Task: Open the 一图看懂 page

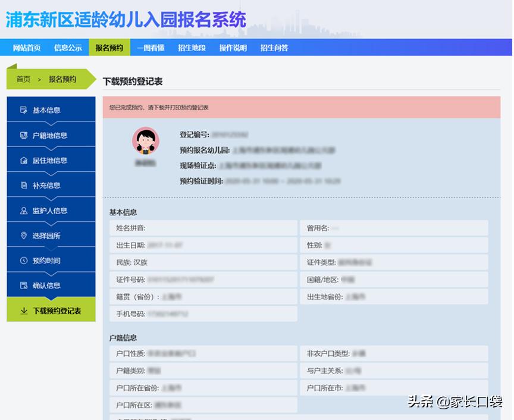Action: coord(151,48)
